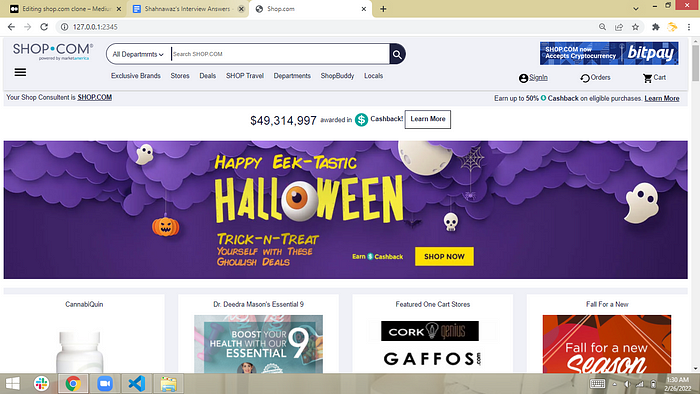Image resolution: width=700 pixels, height=394 pixels.
Task: Focus the Search SHOP.COM field
Action: (x=280, y=54)
